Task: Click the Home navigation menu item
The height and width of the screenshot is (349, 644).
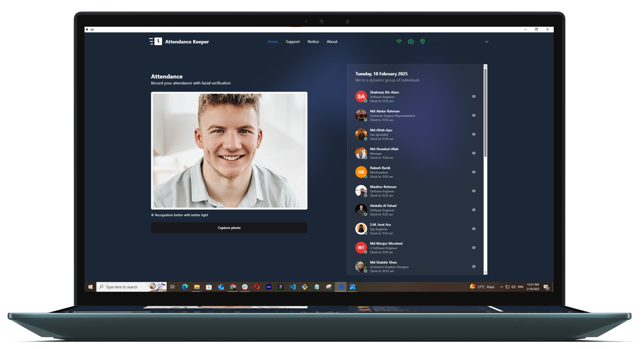Action: [x=272, y=42]
